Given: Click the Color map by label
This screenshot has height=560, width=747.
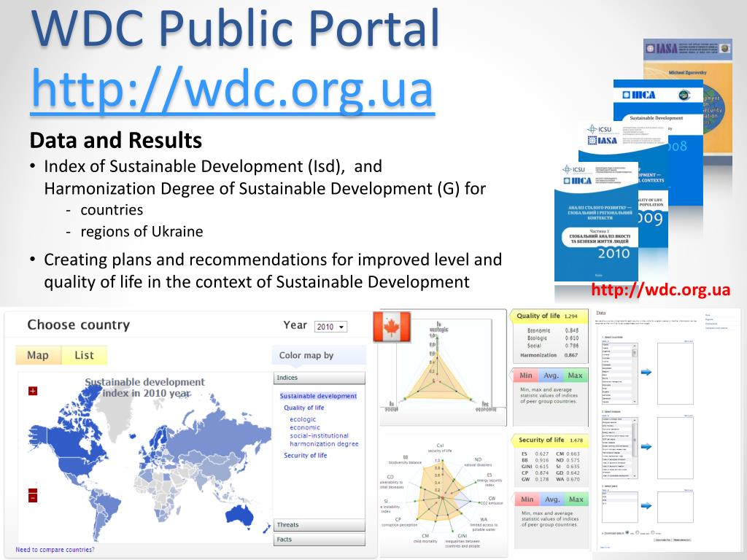Looking at the screenshot, I should [x=306, y=355].
